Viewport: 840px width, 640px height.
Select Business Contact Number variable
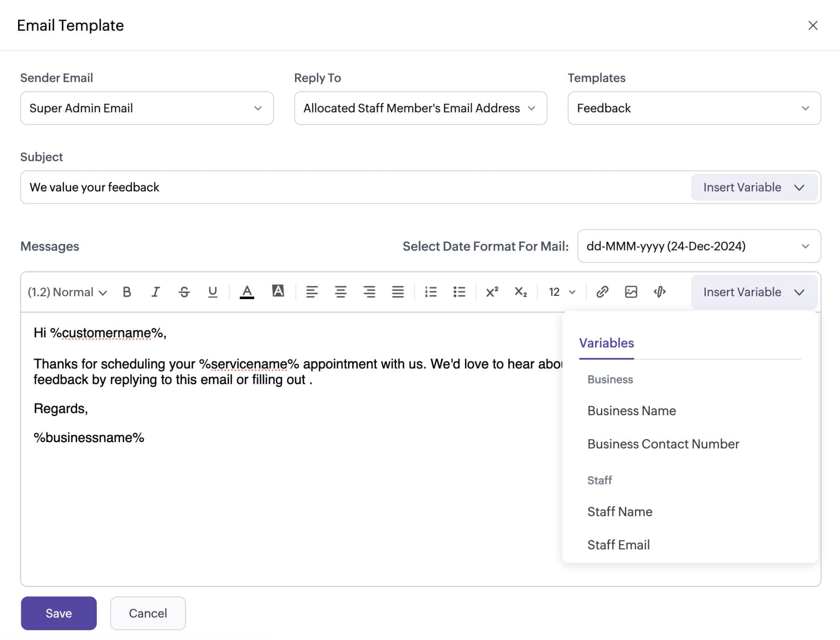[663, 444]
